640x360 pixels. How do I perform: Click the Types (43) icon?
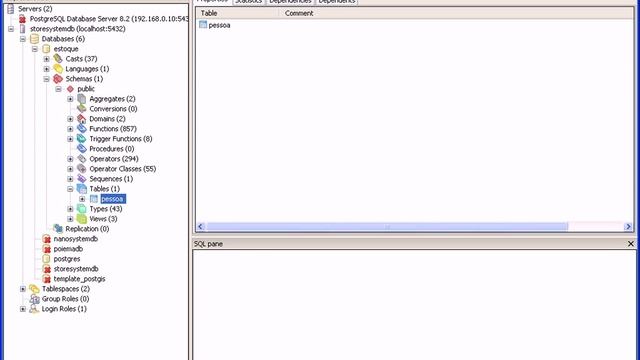click(x=82, y=209)
